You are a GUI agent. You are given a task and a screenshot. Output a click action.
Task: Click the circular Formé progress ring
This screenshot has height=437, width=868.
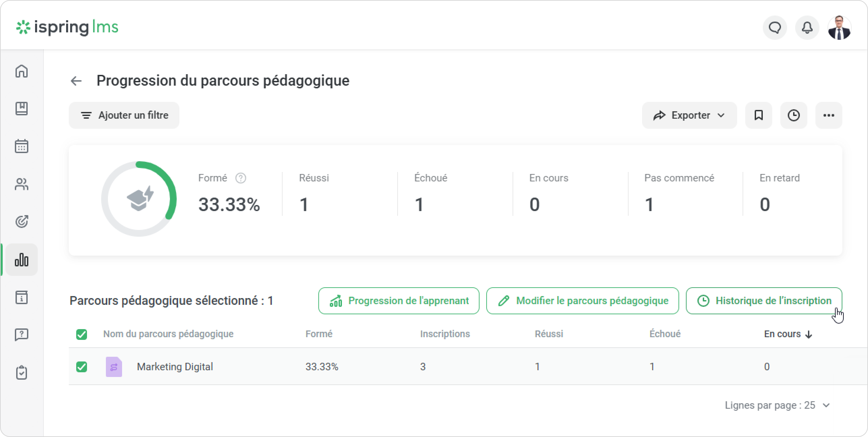[139, 199]
